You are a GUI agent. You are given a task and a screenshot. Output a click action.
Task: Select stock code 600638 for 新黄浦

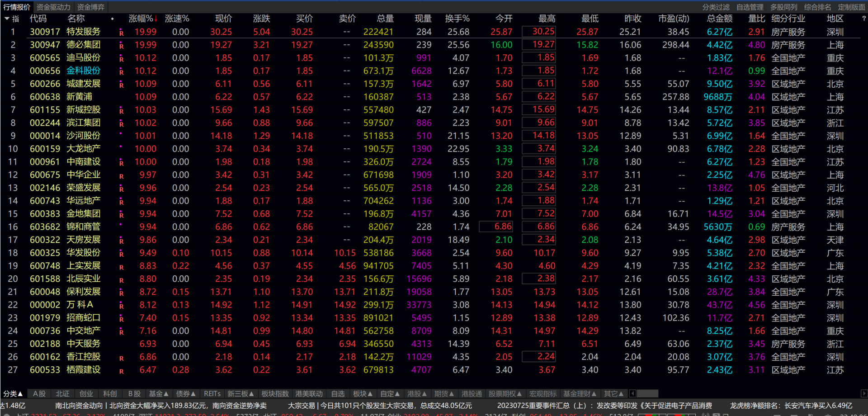click(x=45, y=97)
